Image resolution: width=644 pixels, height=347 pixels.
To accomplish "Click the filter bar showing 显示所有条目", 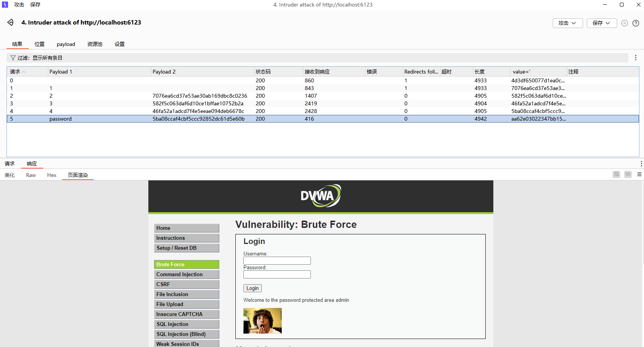I will point(317,58).
